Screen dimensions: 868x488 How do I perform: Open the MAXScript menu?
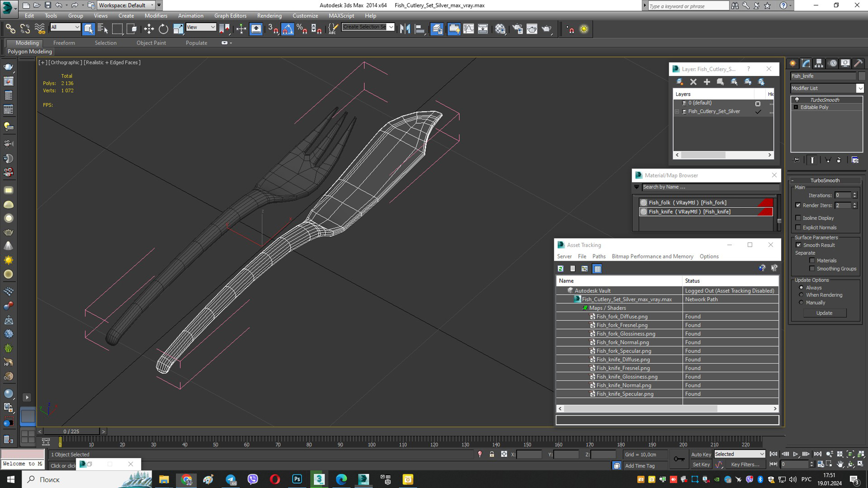(x=341, y=15)
